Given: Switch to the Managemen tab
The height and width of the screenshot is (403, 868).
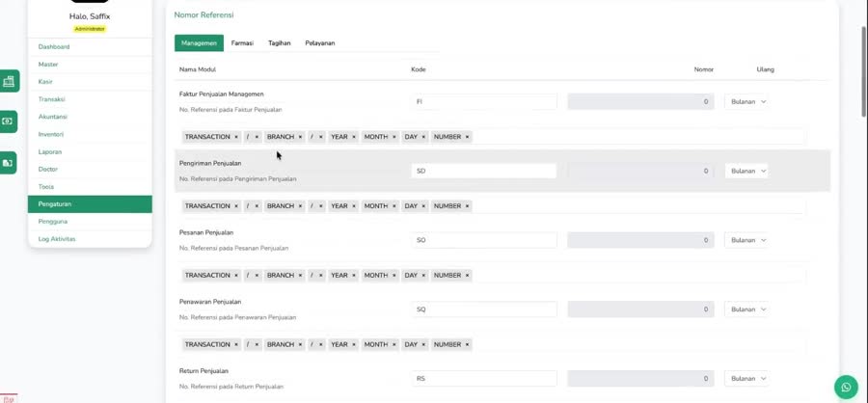Looking at the screenshot, I should tap(199, 43).
